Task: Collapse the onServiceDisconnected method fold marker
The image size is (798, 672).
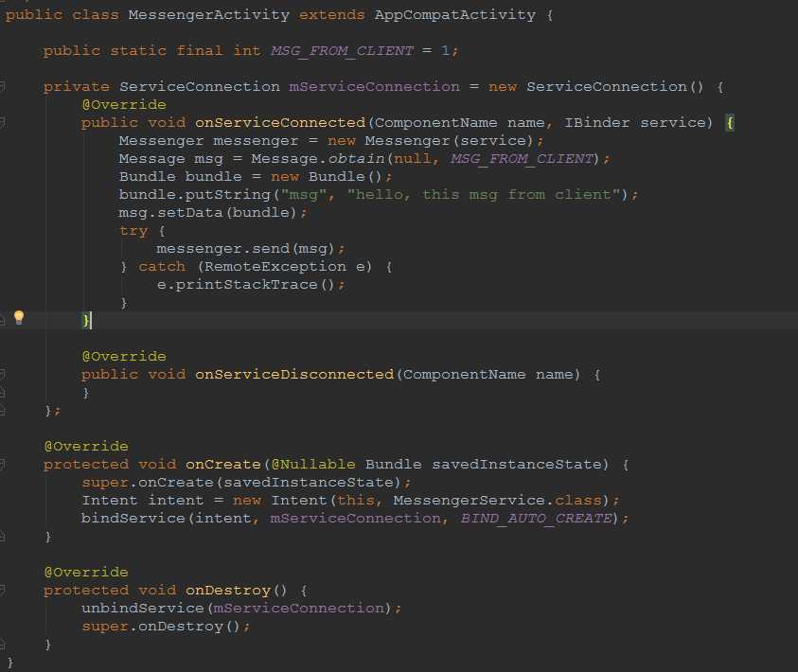Action: [2, 375]
